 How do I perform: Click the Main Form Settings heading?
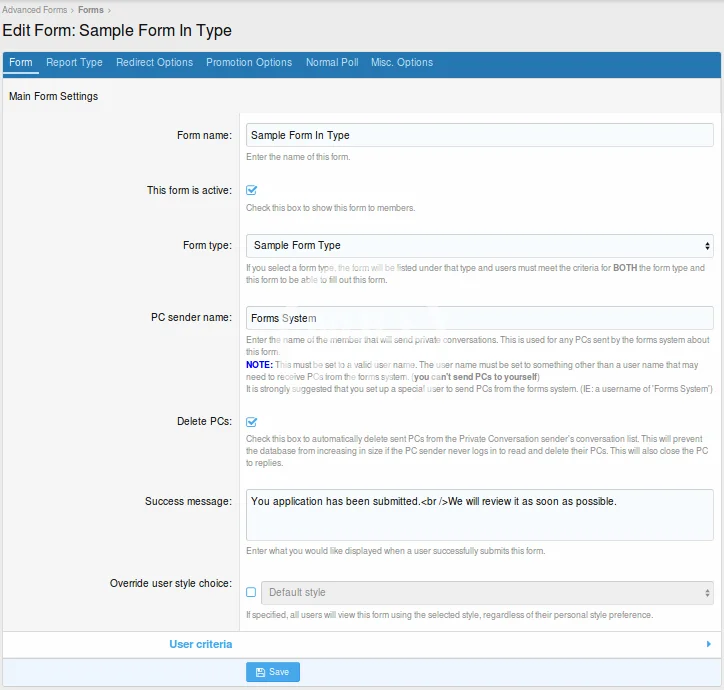pos(53,97)
